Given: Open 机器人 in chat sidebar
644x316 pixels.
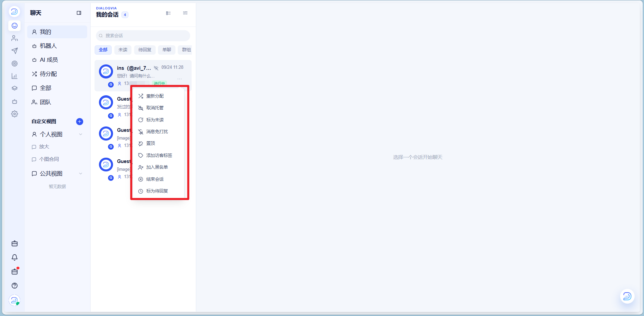Looking at the screenshot, I should point(57,46).
